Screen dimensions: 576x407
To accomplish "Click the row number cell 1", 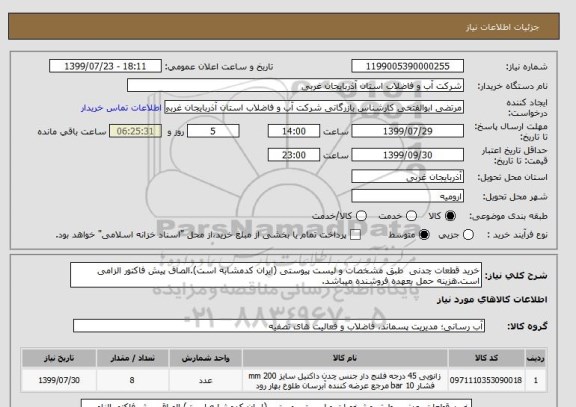I will point(536,380).
